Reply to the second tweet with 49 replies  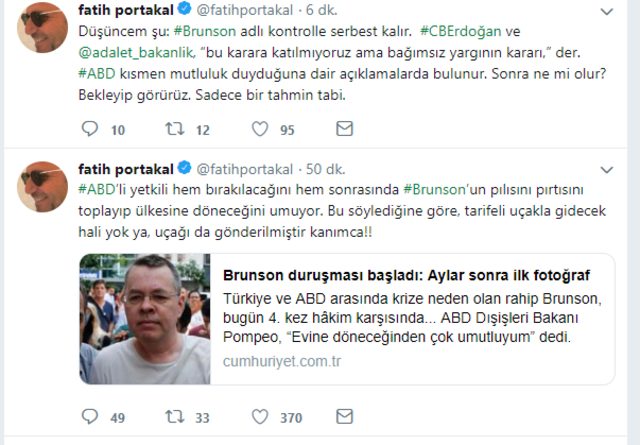90,416
